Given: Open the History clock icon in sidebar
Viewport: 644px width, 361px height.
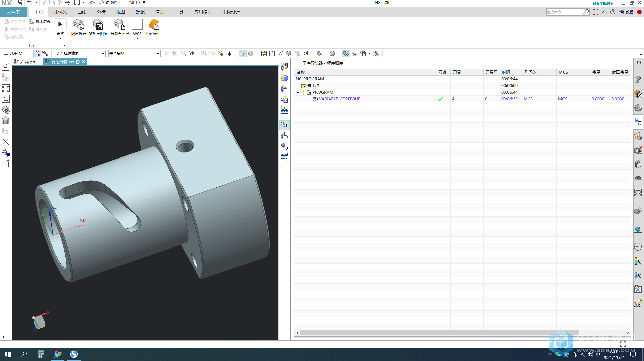Looking at the screenshot, I should pyautogui.click(x=638, y=247).
